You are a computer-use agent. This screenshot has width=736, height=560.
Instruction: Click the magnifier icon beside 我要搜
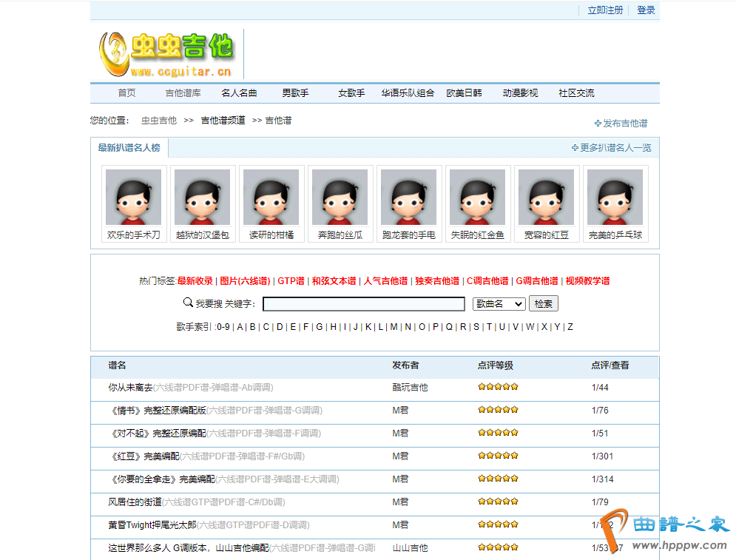pyautogui.click(x=188, y=303)
